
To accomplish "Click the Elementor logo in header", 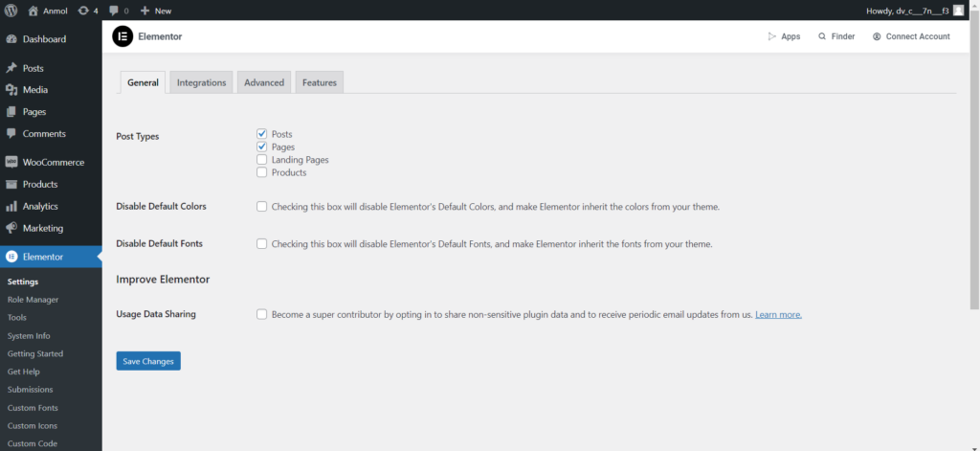I will coord(122,36).
